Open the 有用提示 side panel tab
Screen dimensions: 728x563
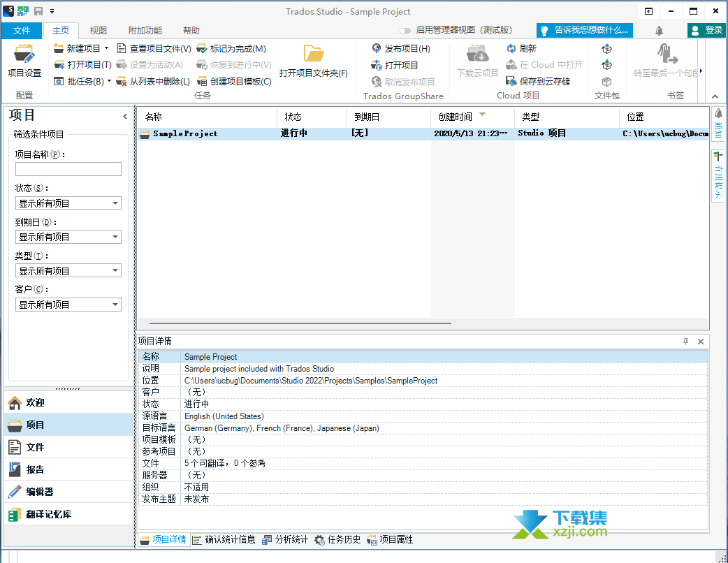pyautogui.click(x=718, y=175)
